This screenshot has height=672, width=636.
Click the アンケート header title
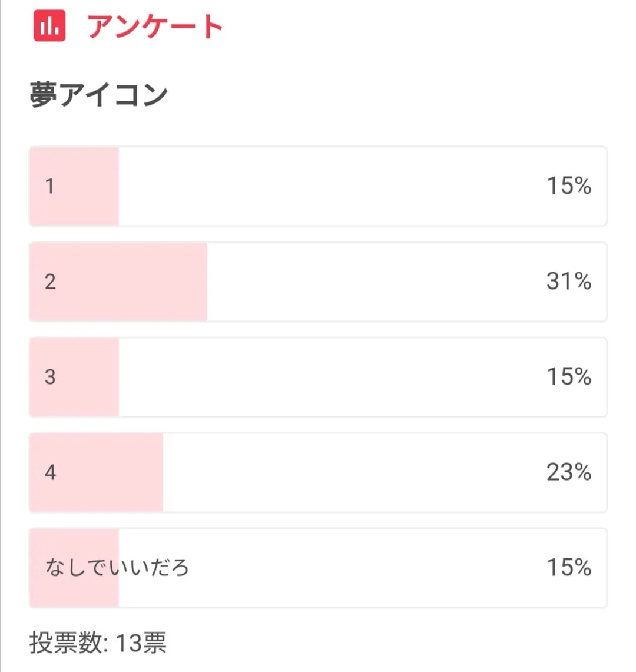click(x=155, y=27)
